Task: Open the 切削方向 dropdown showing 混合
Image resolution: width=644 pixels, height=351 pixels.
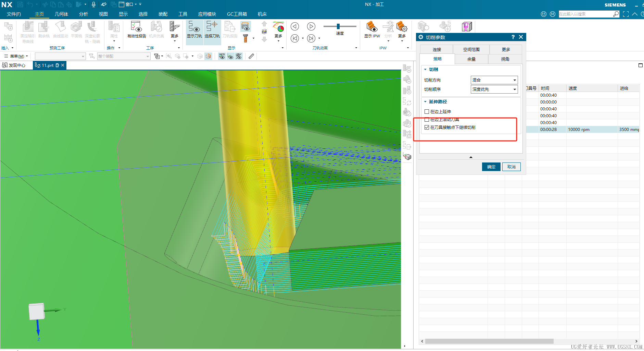Action: click(494, 80)
